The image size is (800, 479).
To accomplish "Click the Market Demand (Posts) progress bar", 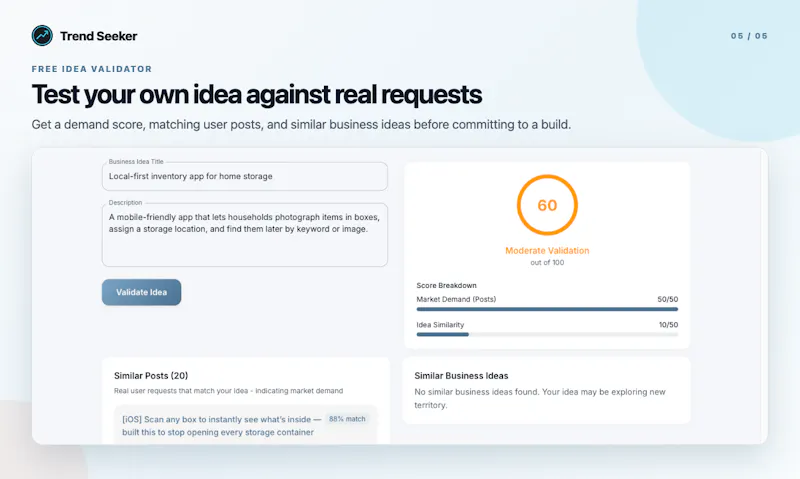I will [x=547, y=309].
